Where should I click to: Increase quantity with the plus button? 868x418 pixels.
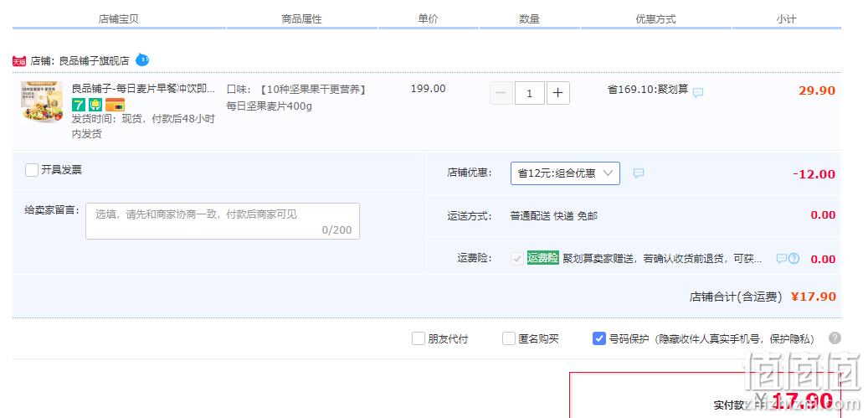558,93
